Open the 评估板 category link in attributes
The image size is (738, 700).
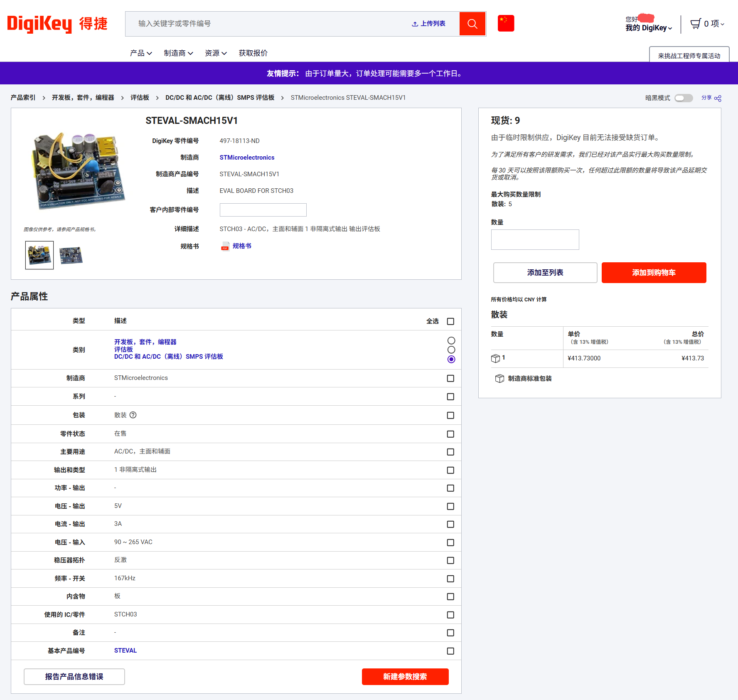point(123,350)
